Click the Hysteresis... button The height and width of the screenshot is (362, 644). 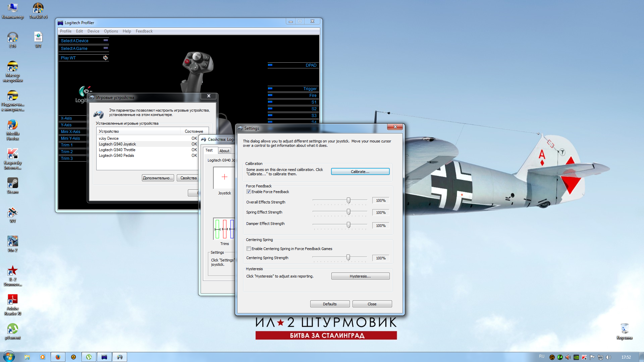click(x=360, y=276)
